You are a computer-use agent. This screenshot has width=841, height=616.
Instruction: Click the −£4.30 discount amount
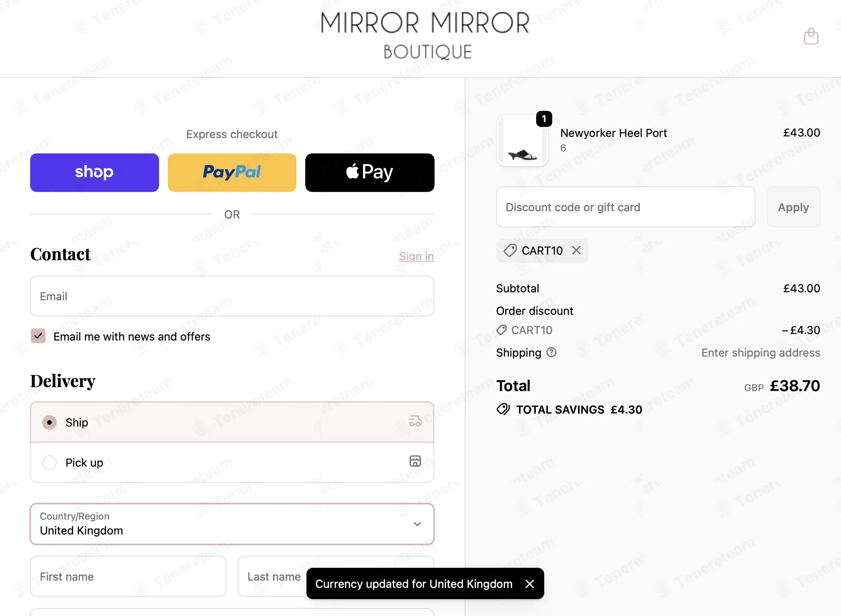[x=800, y=330]
